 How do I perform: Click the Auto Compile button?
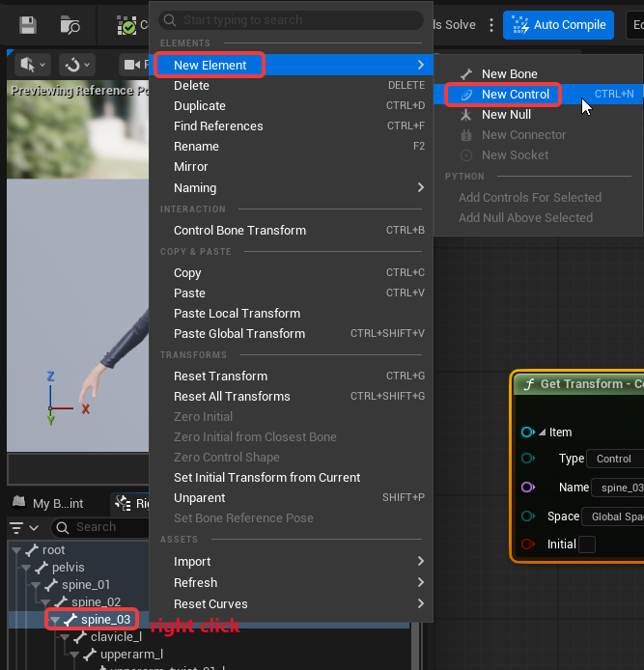pos(558,25)
